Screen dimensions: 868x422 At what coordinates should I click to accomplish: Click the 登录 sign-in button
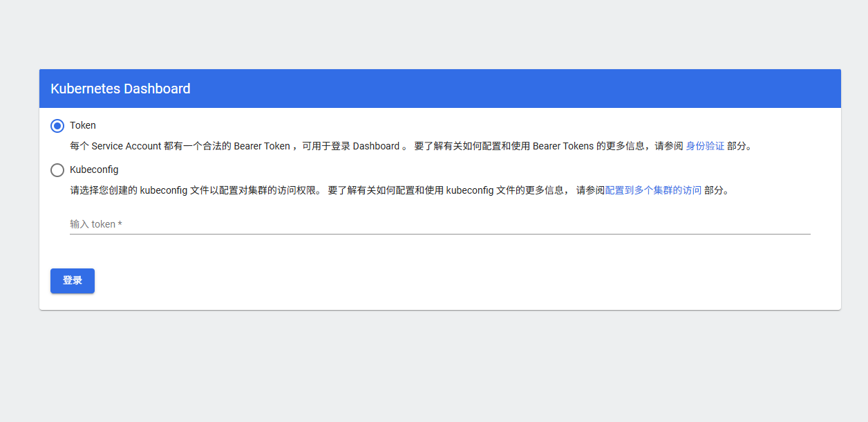point(73,281)
